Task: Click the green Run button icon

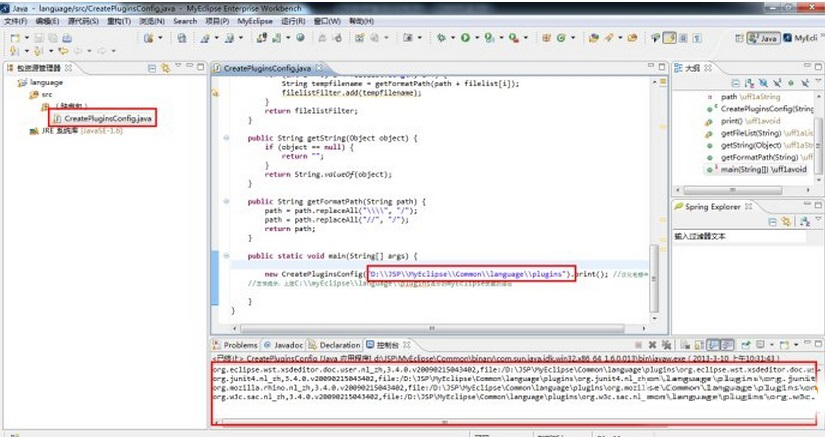Action: pos(466,38)
